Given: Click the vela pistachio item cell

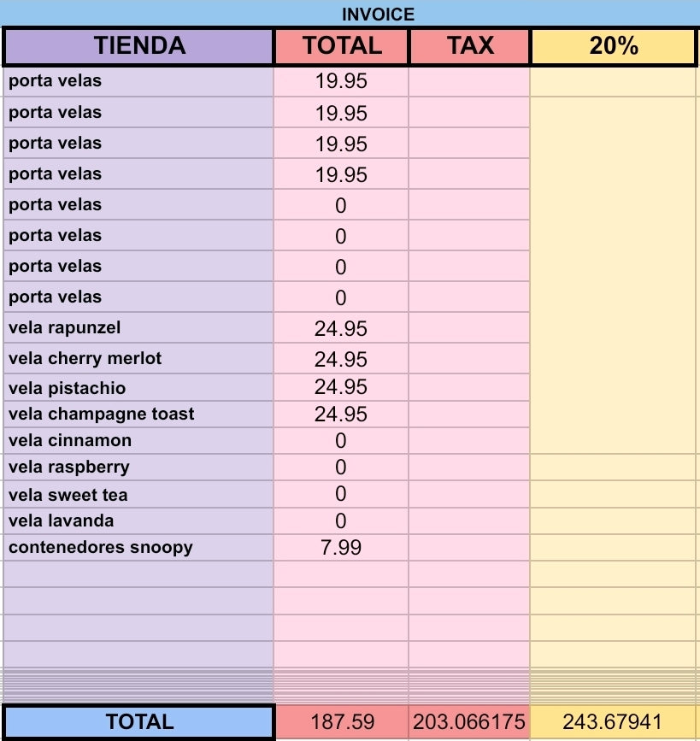Looking at the screenshot, I should (138, 387).
